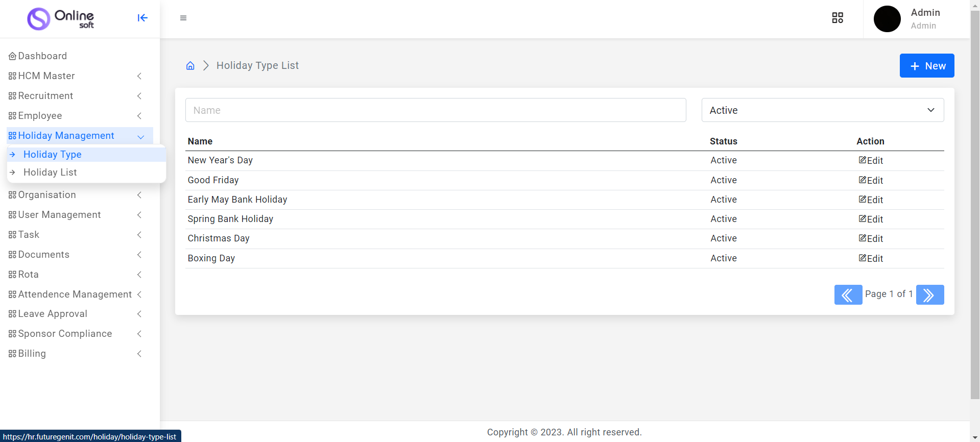Go to the next page arrow
The width and height of the screenshot is (980, 442).
pyautogui.click(x=929, y=295)
